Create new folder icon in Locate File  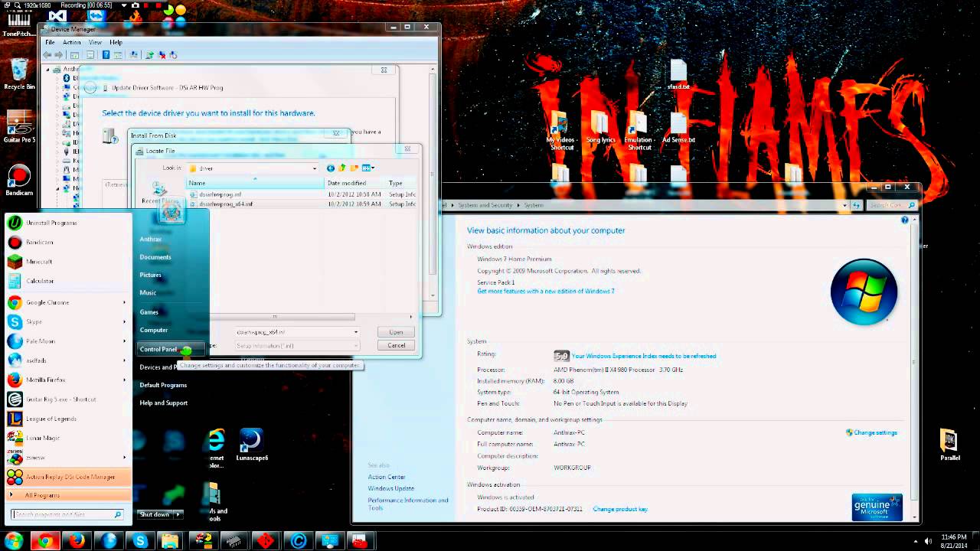(354, 168)
